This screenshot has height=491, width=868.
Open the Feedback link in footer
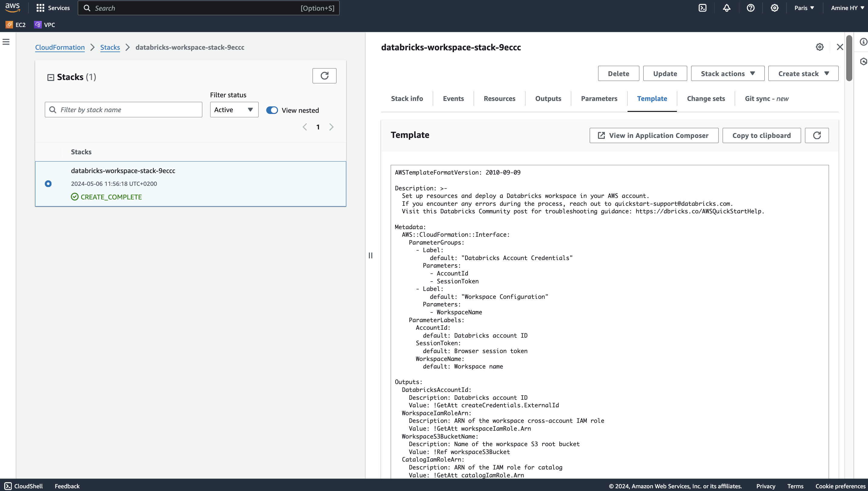tap(67, 486)
